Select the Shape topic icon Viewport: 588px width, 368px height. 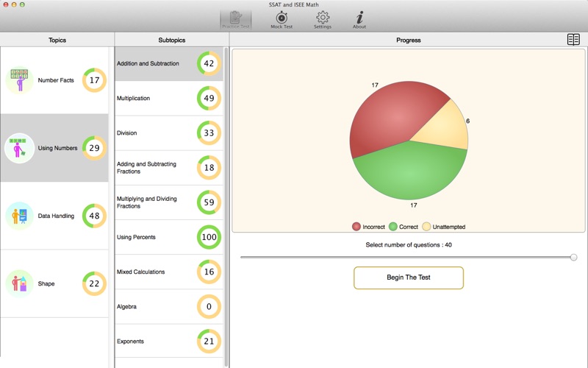click(20, 284)
